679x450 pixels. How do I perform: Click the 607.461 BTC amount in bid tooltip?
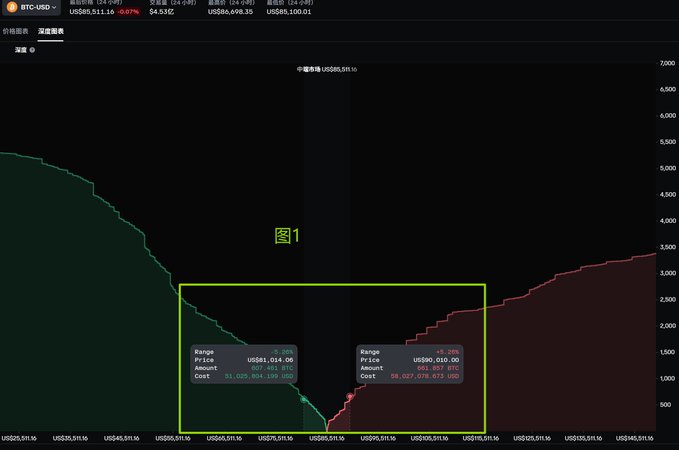tap(272, 368)
